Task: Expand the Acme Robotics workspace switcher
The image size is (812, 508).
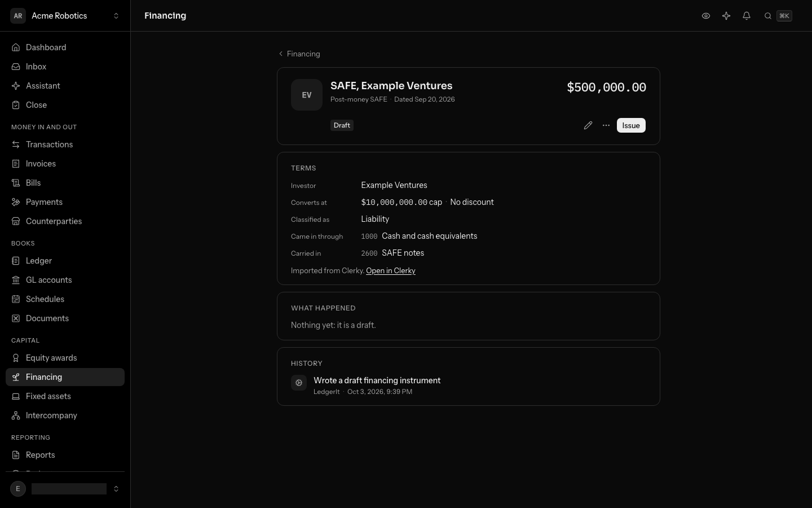Action: click(x=65, y=16)
